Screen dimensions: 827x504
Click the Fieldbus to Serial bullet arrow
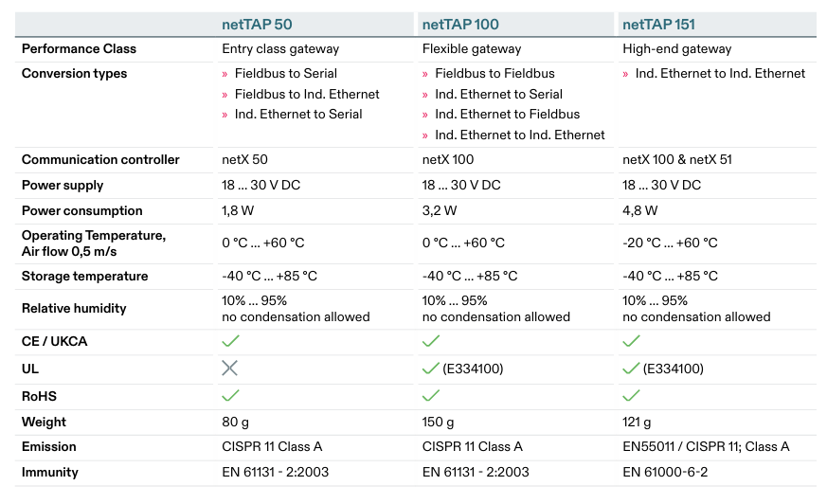tap(225, 74)
